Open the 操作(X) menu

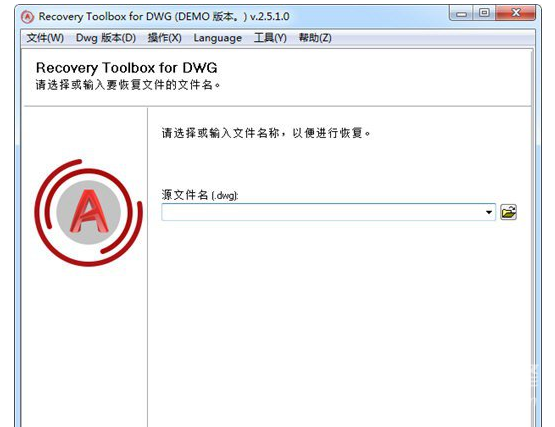[x=165, y=38]
